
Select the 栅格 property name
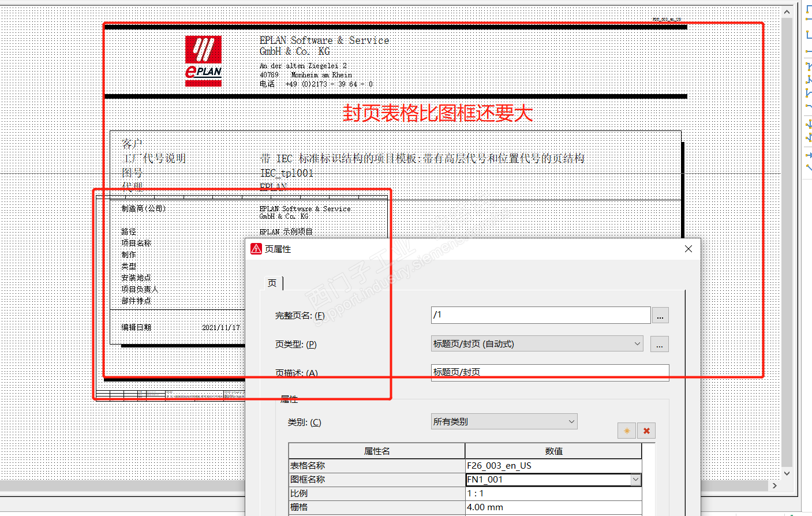point(377,507)
